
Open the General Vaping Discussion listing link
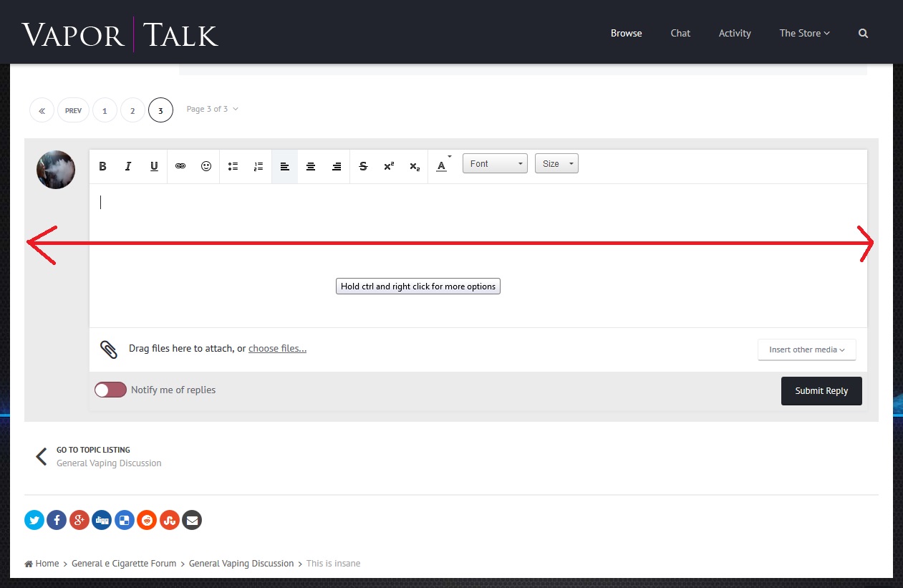(109, 463)
